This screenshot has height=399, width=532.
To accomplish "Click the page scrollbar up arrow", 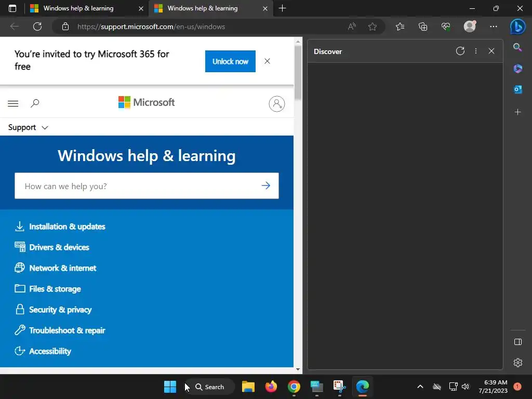I will [298, 42].
